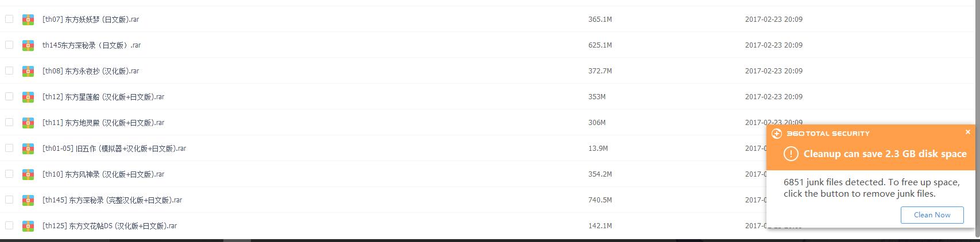The image size is (980, 242).
Task: Click the RAR icon for [th07] 东方妖妖梦
Action: [x=28, y=19]
